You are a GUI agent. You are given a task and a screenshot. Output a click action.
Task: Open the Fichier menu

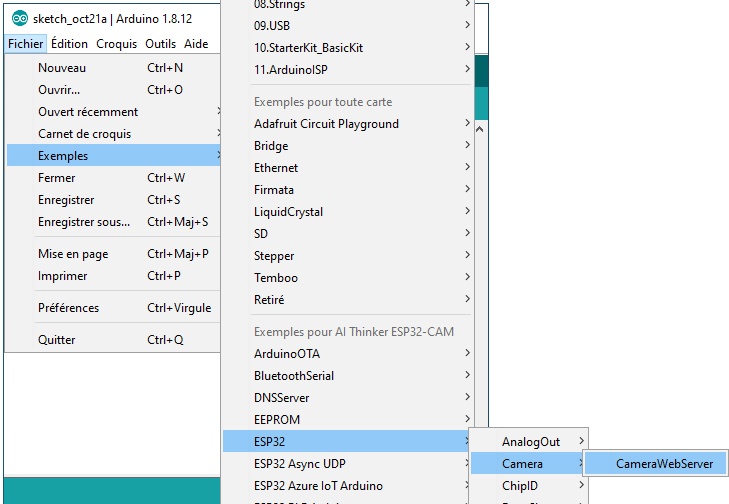[25, 44]
